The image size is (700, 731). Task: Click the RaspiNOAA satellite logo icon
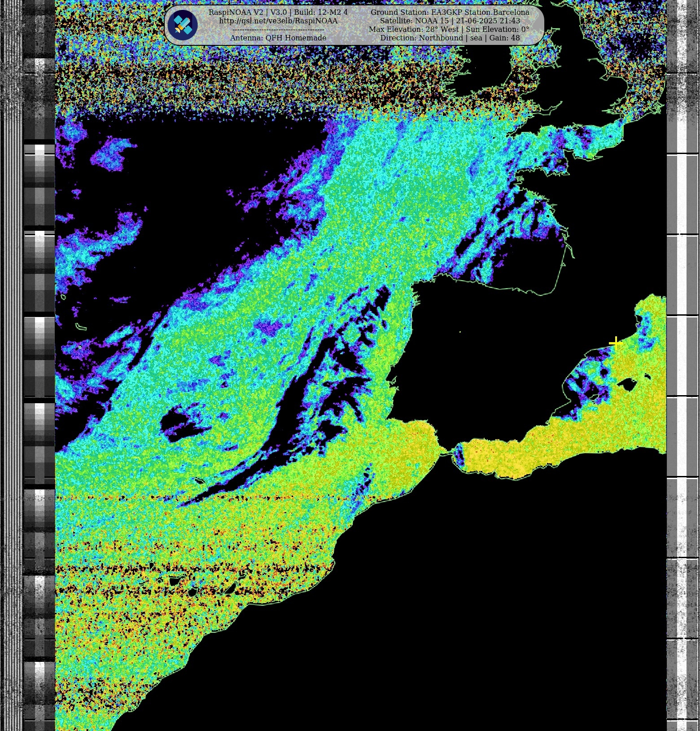(183, 25)
